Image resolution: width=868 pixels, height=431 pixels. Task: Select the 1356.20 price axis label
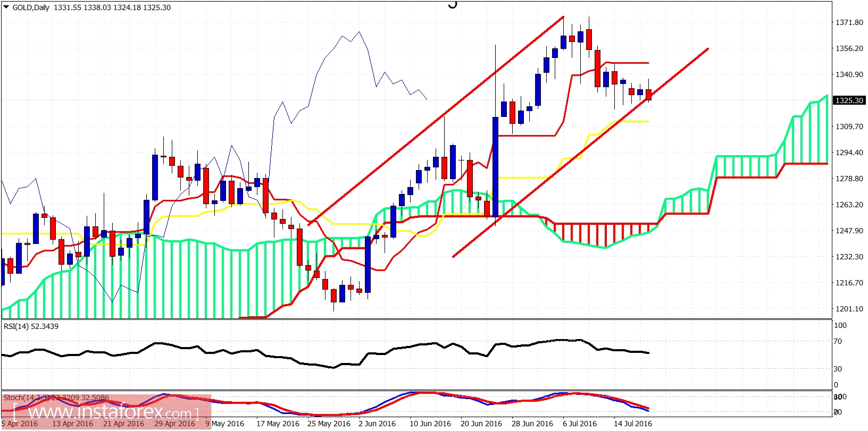click(x=849, y=48)
